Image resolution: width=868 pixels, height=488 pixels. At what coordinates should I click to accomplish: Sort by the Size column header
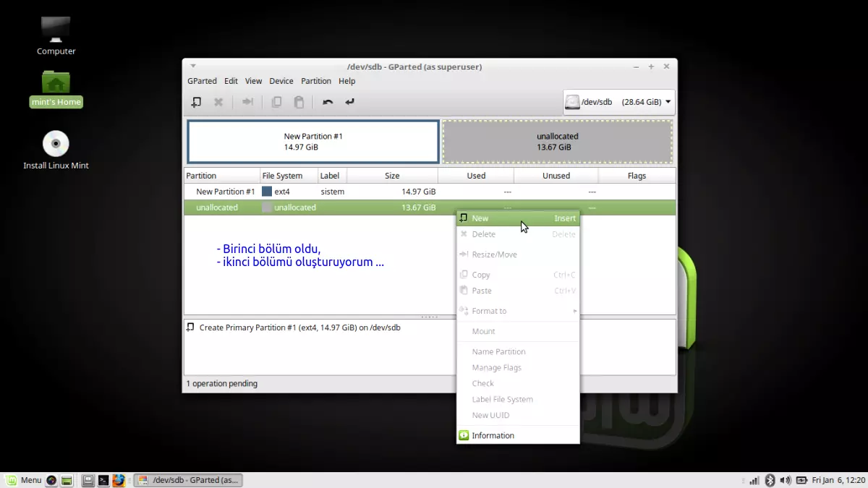[392, 176]
